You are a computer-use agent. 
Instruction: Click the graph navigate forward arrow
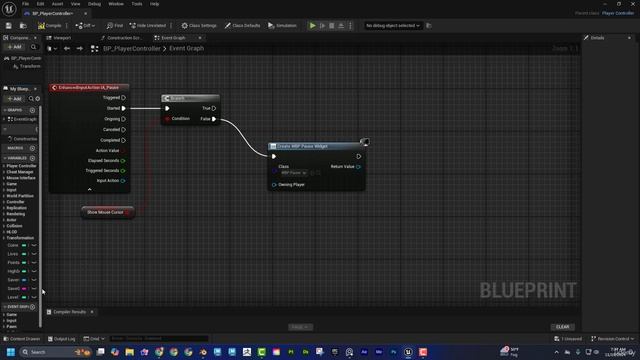point(80,49)
